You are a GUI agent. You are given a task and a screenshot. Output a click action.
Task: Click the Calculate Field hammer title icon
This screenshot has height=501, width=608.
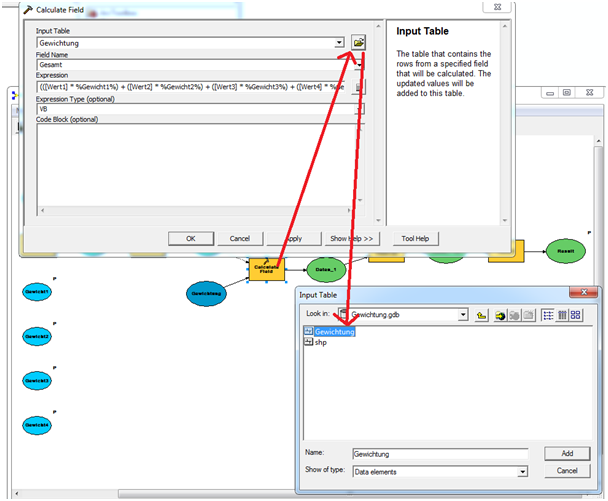(x=28, y=10)
